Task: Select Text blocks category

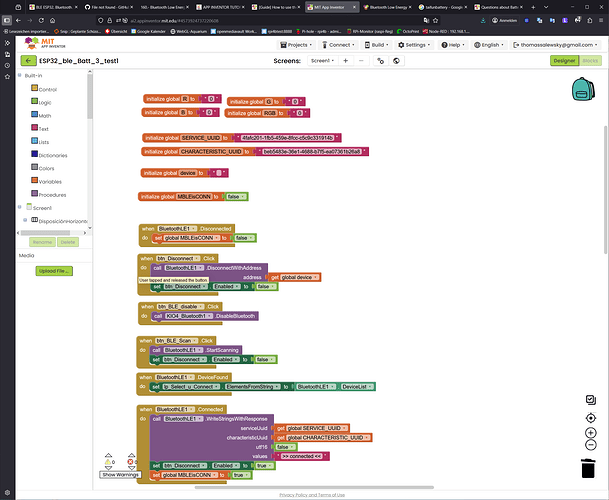Action: tap(40, 129)
